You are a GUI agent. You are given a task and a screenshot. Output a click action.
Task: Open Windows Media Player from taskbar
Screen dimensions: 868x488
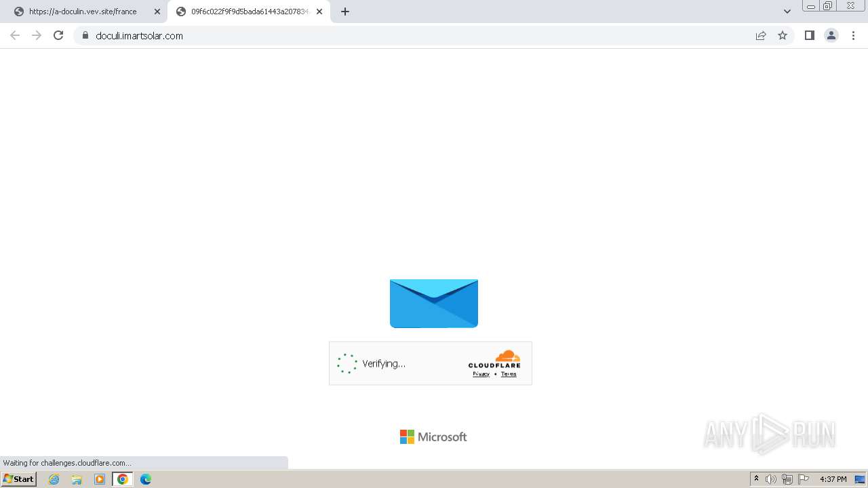(100, 479)
